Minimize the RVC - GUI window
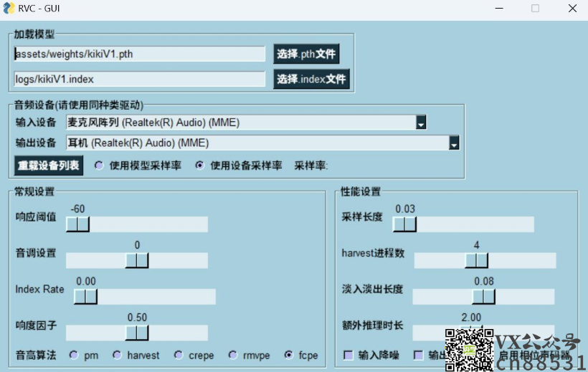The height and width of the screenshot is (372, 588). (499, 9)
